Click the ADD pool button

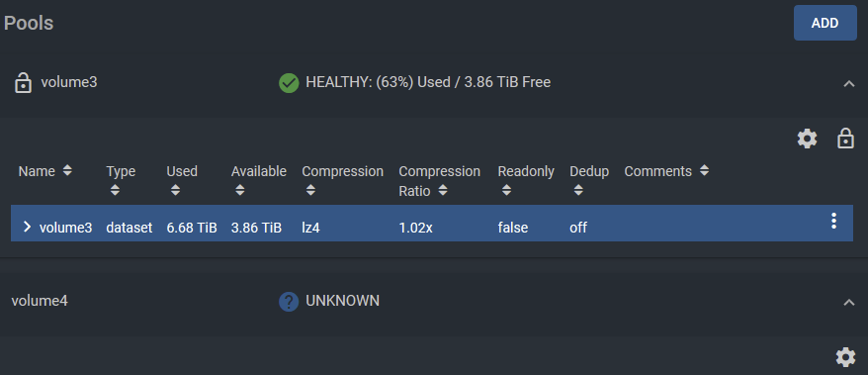point(825,23)
